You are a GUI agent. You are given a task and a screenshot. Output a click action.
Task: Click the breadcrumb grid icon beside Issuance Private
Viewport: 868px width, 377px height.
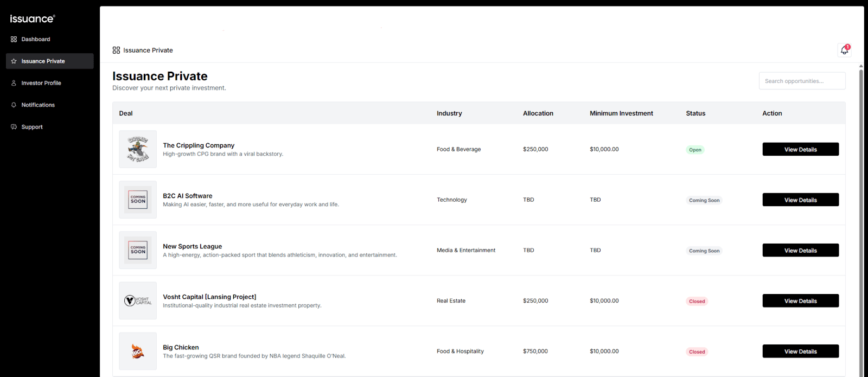click(116, 50)
